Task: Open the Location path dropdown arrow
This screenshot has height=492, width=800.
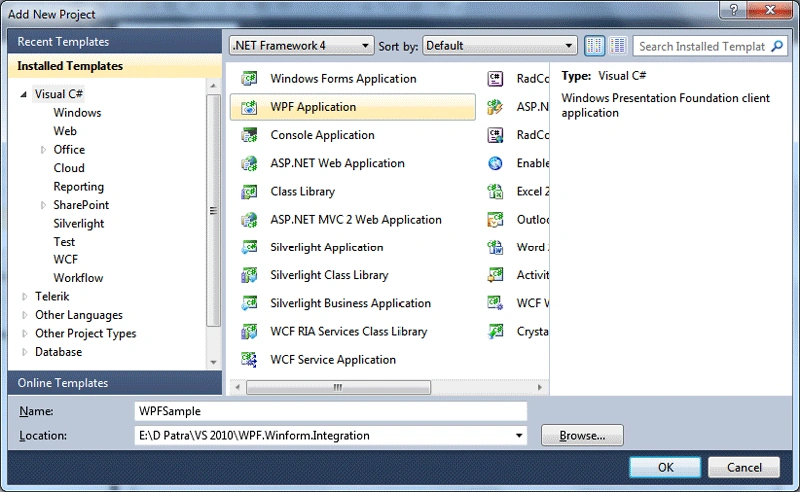Action: [x=519, y=436]
